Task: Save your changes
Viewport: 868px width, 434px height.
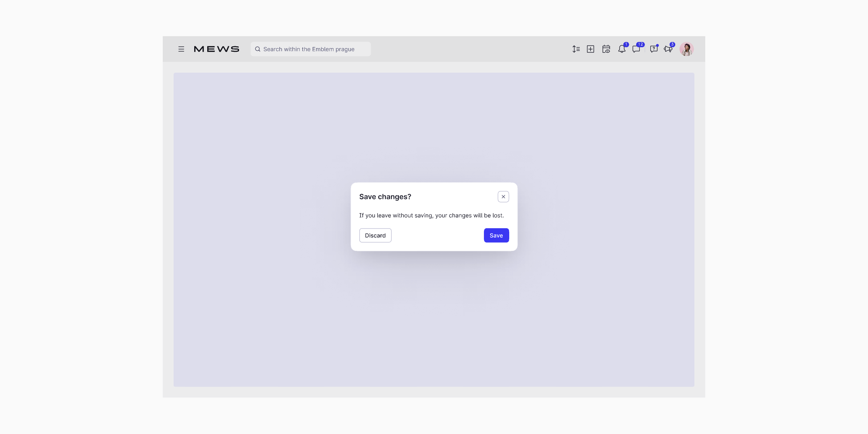Action: (x=496, y=235)
